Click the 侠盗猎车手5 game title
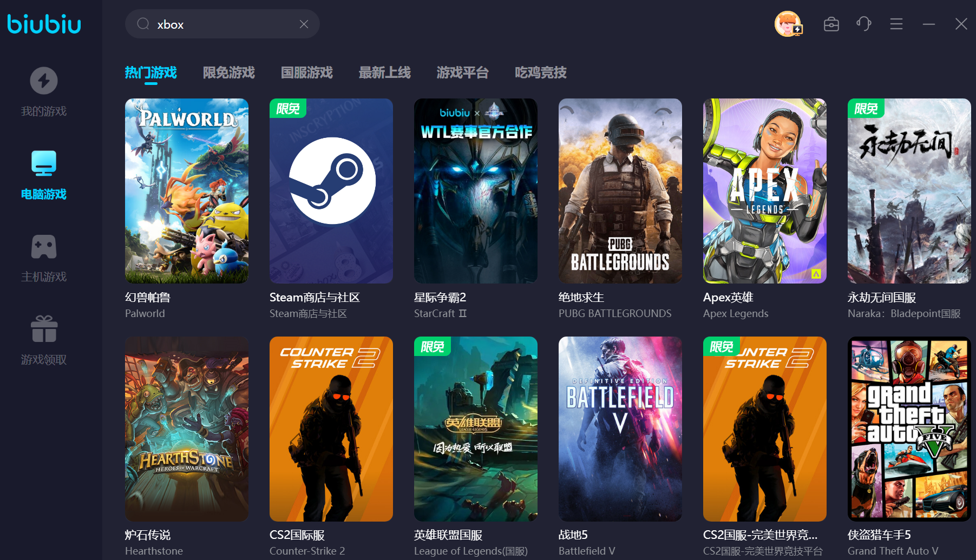 pyautogui.click(x=879, y=535)
